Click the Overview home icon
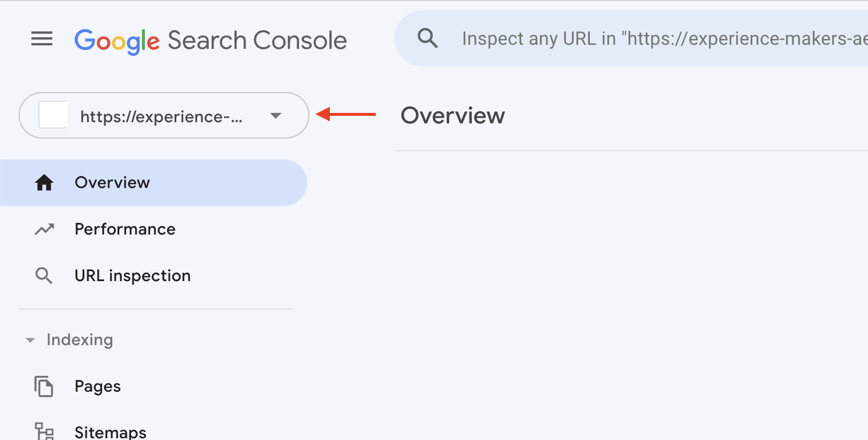868x440 pixels. [x=44, y=183]
